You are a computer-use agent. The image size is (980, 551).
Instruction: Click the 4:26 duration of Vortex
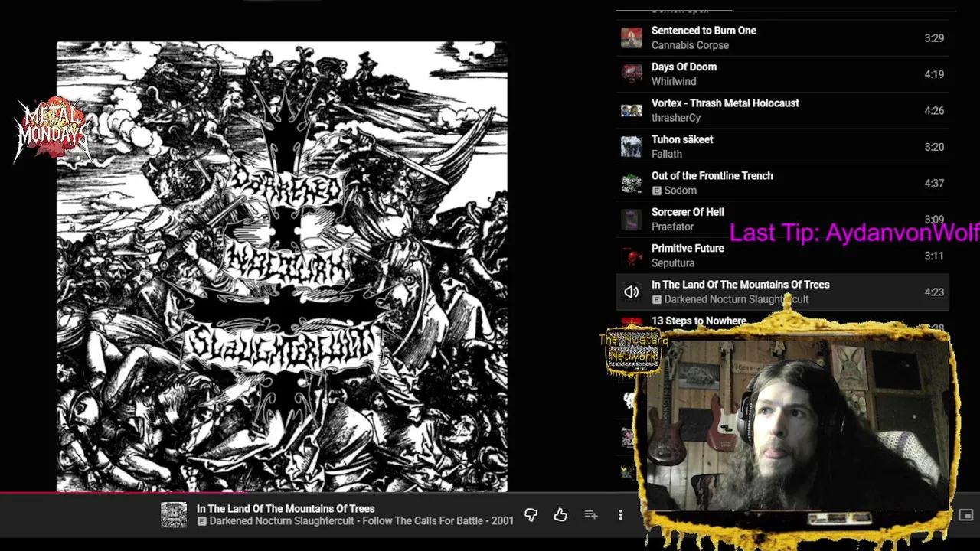point(934,110)
